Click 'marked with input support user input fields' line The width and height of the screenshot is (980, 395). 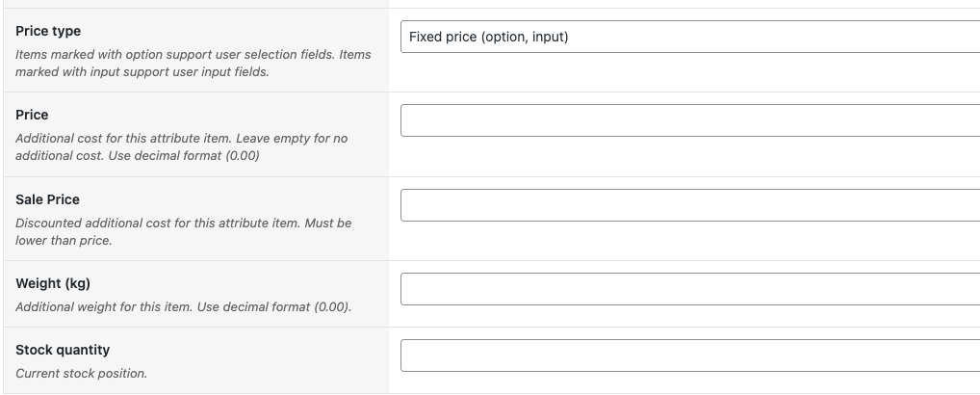point(142,72)
